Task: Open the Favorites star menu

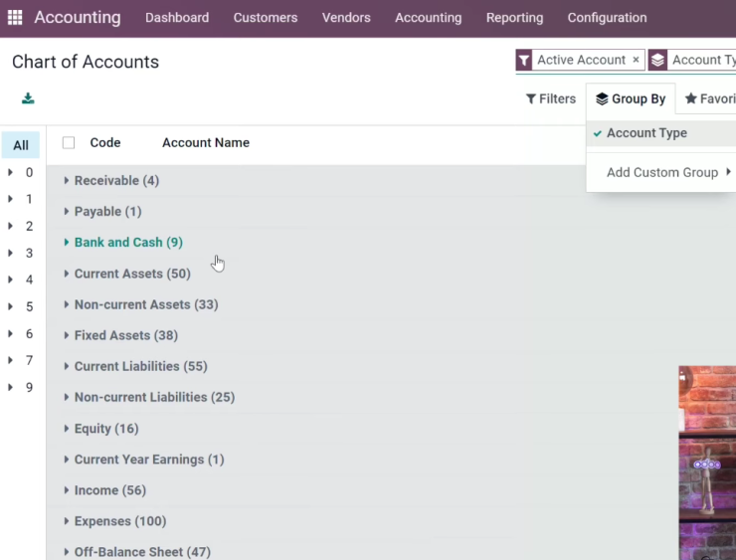Action: pos(710,99)
